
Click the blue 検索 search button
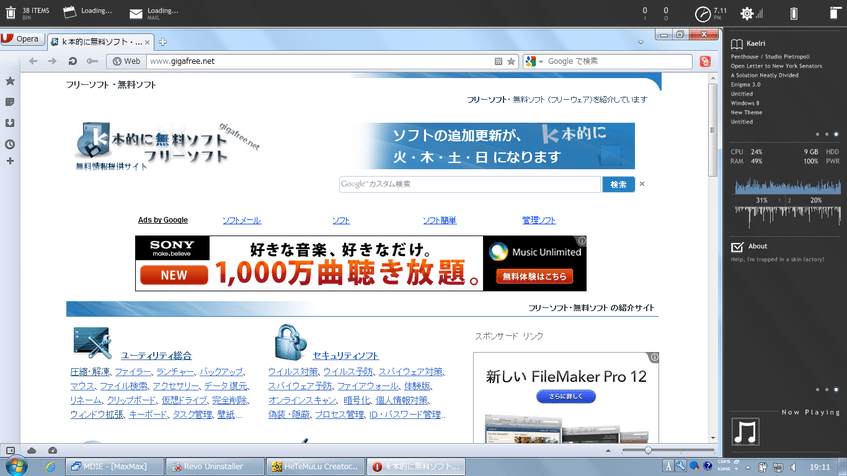619,184
